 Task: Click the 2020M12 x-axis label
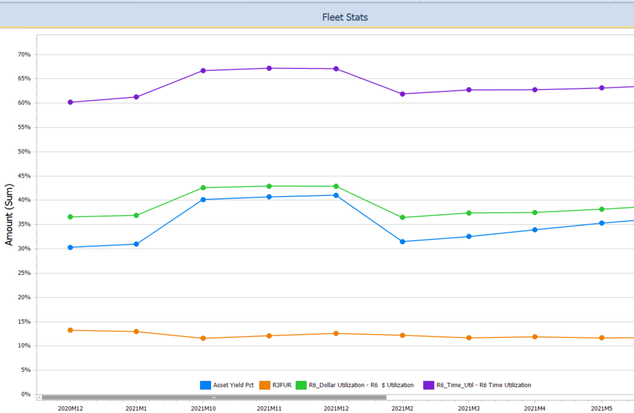(70, 409)
